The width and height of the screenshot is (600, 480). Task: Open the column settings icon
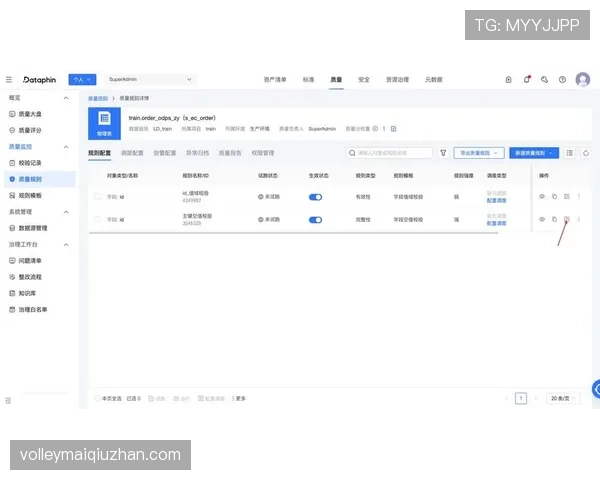[570, 153]
